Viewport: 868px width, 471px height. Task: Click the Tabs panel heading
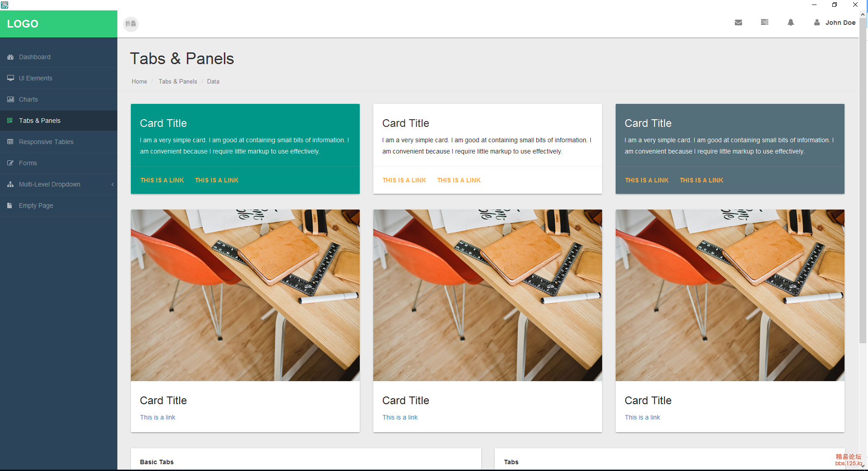pyautogui.click(x=511, y=462)
